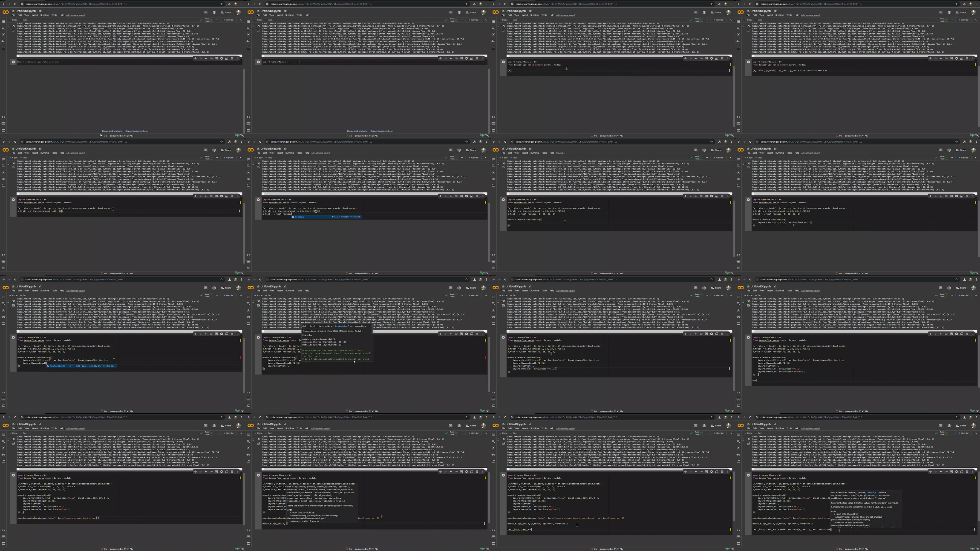980x551 pixels.
Task: Open Files folder panel in the empty-cell notebook
Action: (x=3, y=48)
